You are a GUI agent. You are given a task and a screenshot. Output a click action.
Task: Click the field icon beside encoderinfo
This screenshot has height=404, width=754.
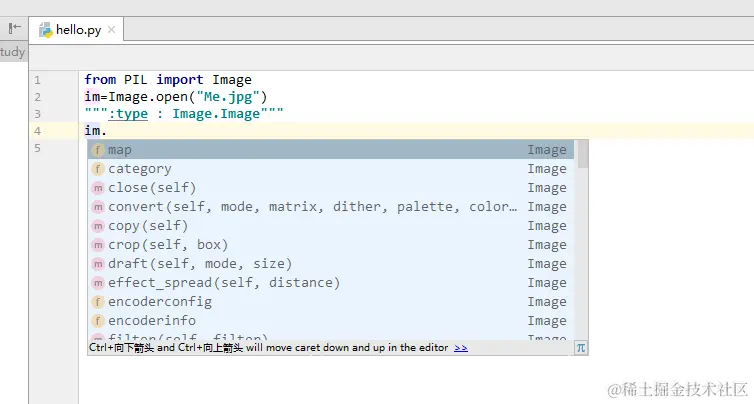tap(98, 321)
